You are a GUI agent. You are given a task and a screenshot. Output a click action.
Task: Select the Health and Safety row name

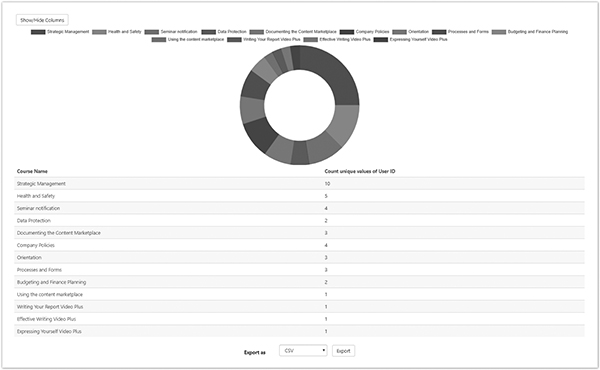click(x=36, y=196)
